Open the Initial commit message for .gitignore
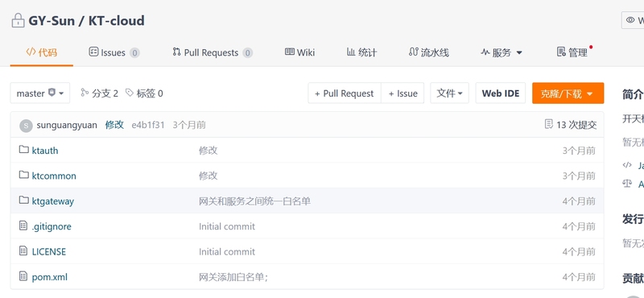Screen dimensions: 644x298 pos(227,226)
